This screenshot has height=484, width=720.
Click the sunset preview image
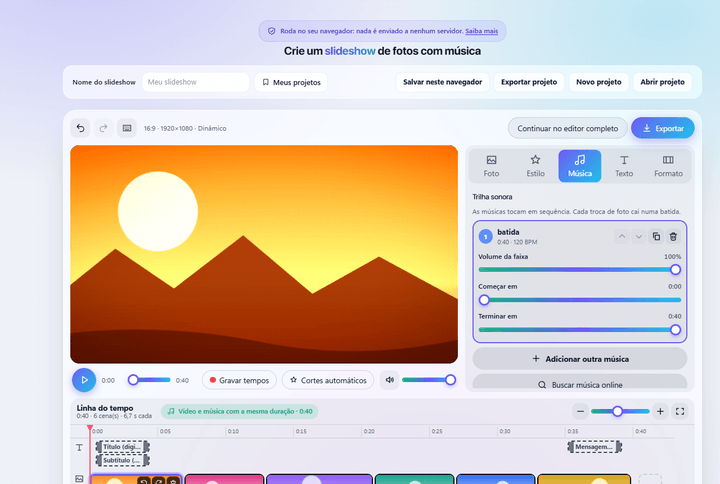[264, 254]
